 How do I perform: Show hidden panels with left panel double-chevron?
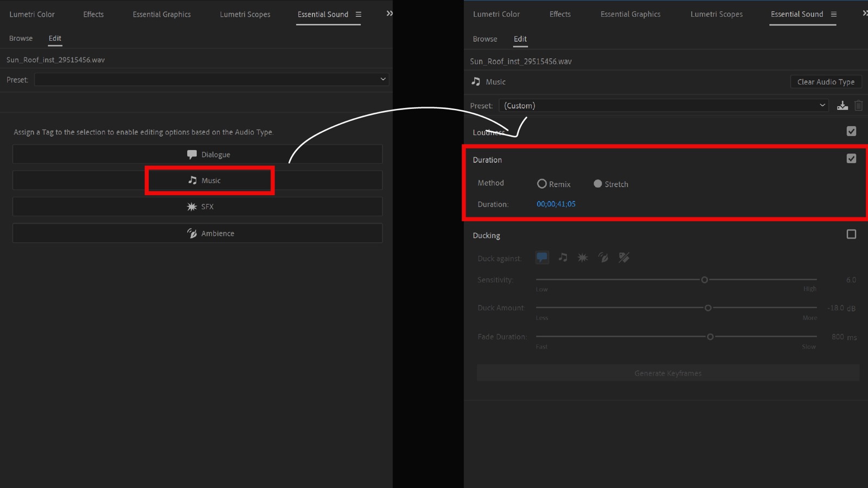(x=390, y=14)
